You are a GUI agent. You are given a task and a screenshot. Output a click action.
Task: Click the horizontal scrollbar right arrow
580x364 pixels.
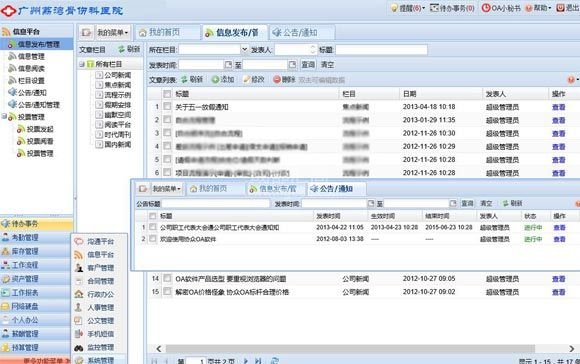point(572,348)
